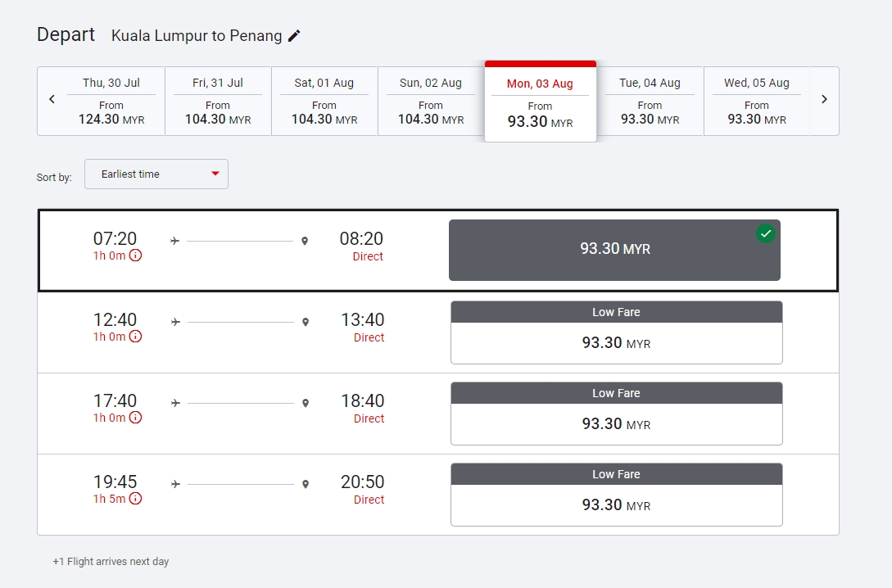Go to the Wed, 05 Aug date tab
Screen dimensions: 892x588
pos(756,102)
